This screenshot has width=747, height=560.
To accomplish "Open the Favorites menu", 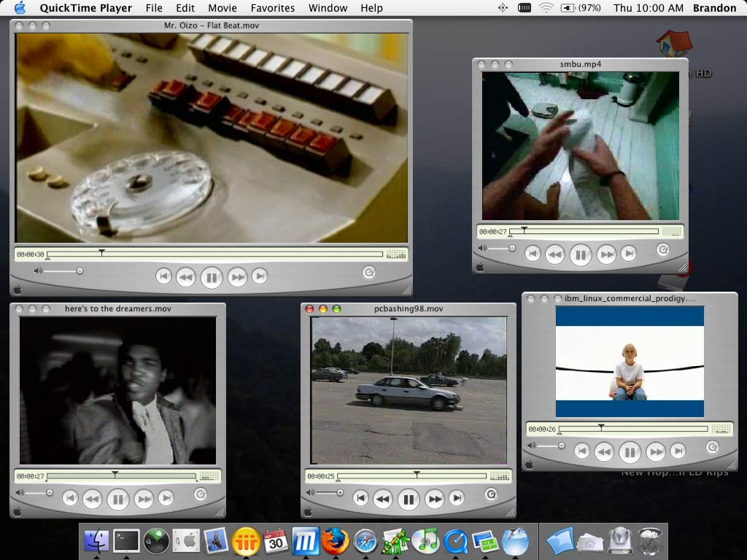I will [x=273, y=8].
